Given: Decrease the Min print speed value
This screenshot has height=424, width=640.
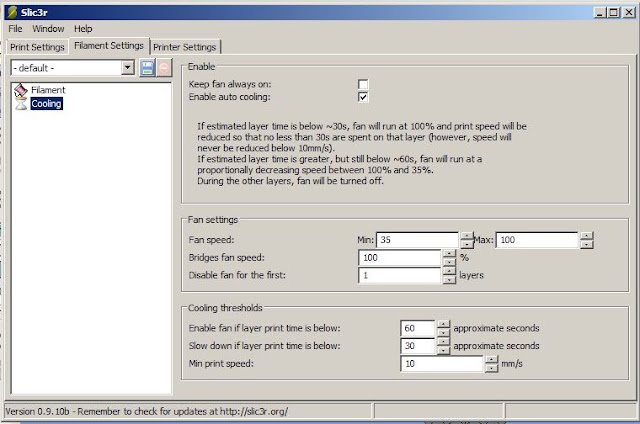Looking at the screenshot, I should [x=492, y=368].
